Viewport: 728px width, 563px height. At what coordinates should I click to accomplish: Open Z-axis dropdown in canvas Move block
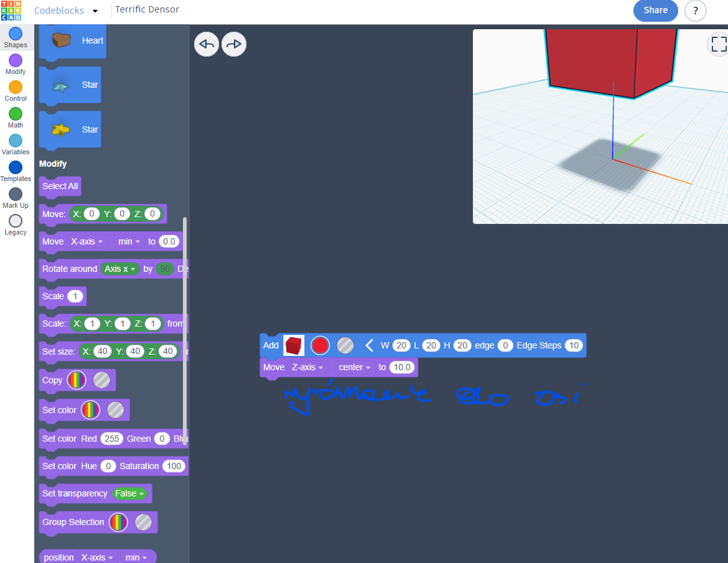pos(308,367)
